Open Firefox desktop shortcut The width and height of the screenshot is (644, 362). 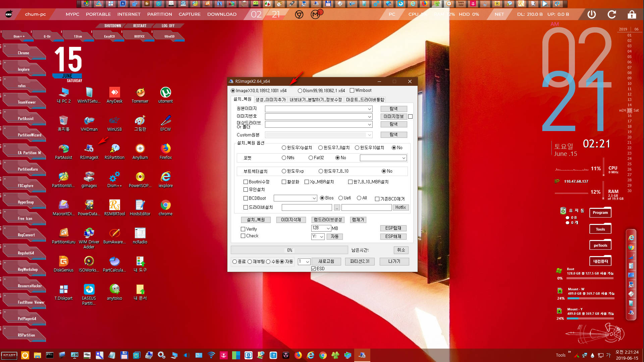(165, 151)
